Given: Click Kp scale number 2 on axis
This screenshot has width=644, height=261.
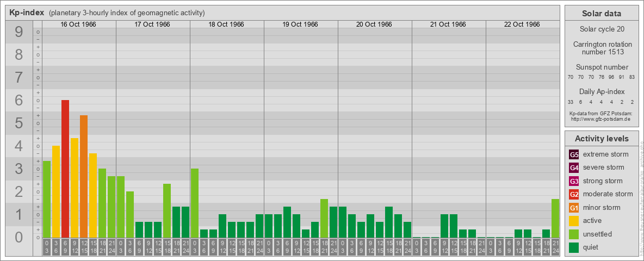Looking at the screenshot, I should [19, 191].
